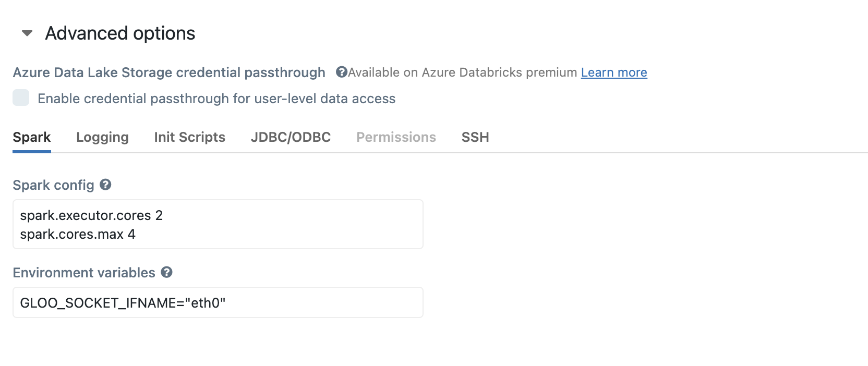Select the Spark tab
868x366 pixels.
pyautogui.click(x=31, y=137)
